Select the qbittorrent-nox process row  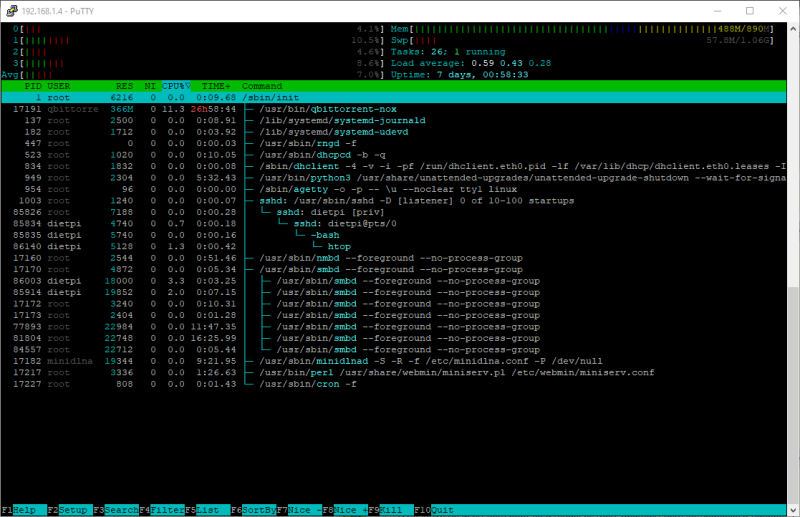(393, 109)
